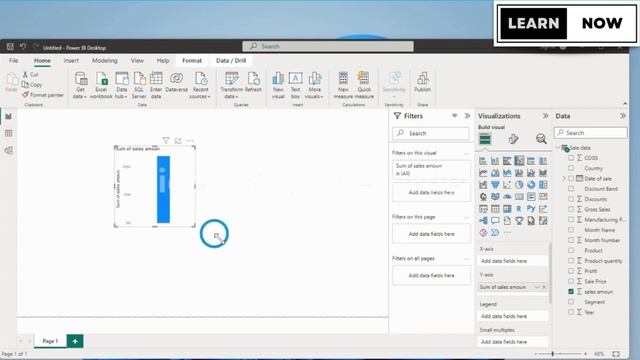Select the donut chart visual
The image size is (640, 360).
tap(531, 185)
